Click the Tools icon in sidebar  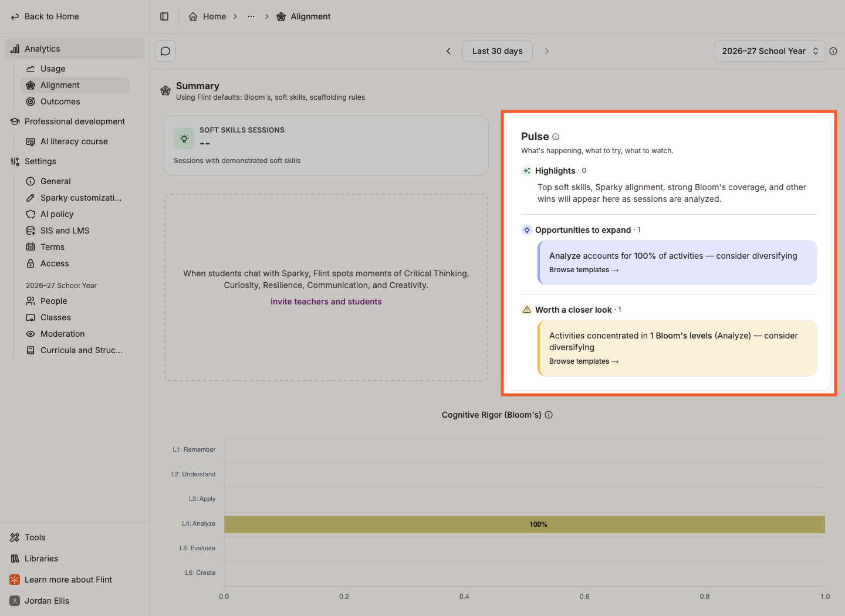pos(15,537)
